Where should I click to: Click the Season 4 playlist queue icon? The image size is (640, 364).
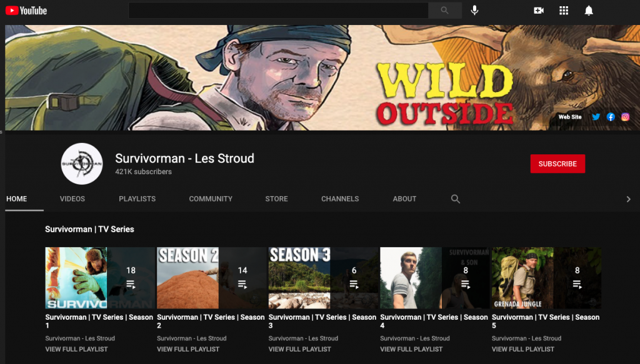point(465,284)
